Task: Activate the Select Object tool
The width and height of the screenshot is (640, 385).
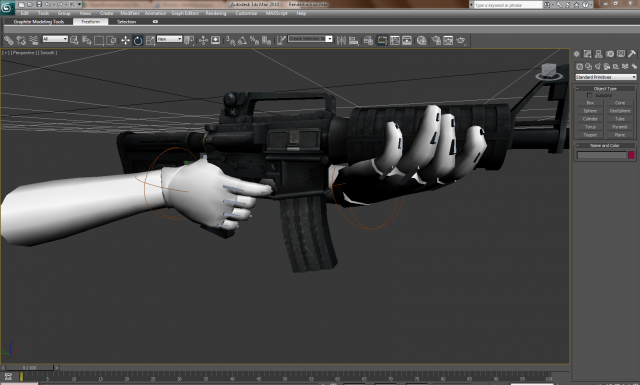Action: pyautogui.click(x=74, y=40)
